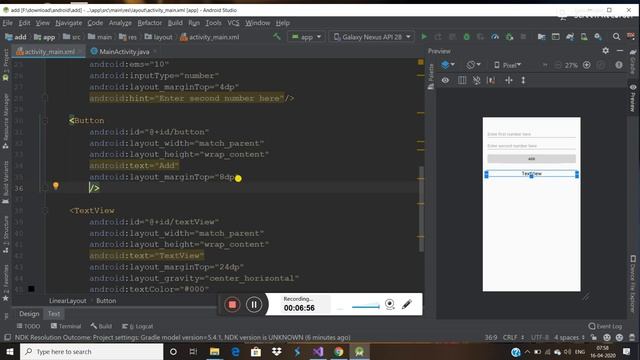640x360 pixels.
Task: Select the activity_main.xml editor tab
Action: point(48,51)
